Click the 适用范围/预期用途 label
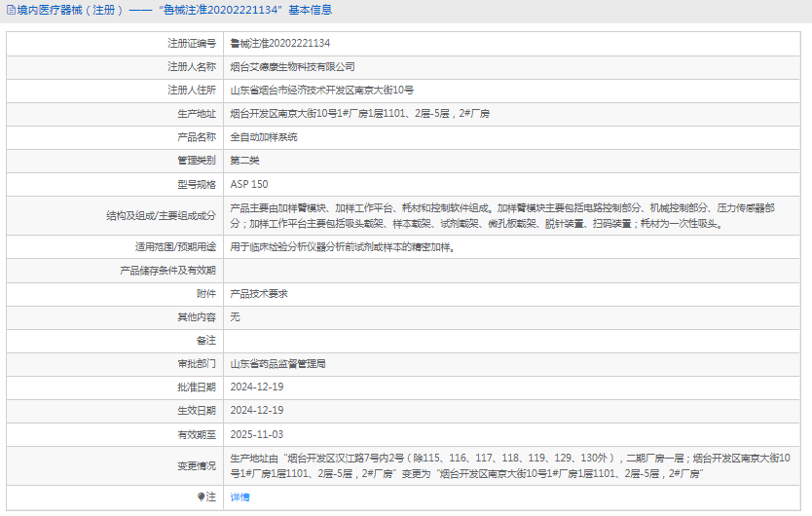The width and height of the screenshot is (812, 516). [x=175, y=247]
